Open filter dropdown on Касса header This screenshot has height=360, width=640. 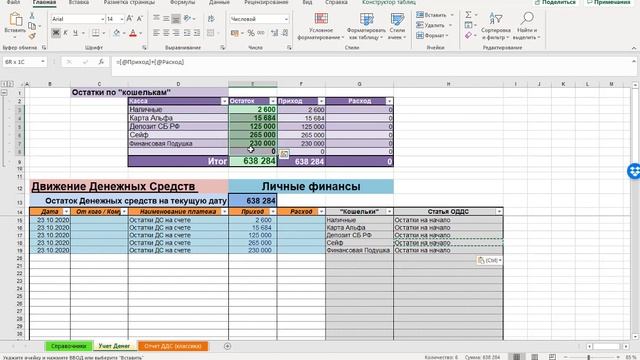(224, 101)
